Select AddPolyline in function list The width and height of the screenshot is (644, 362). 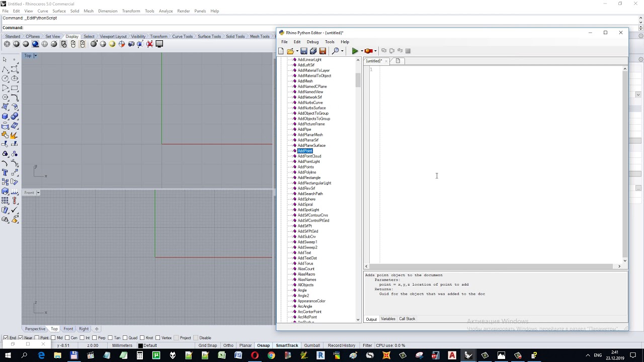[307, 172]
